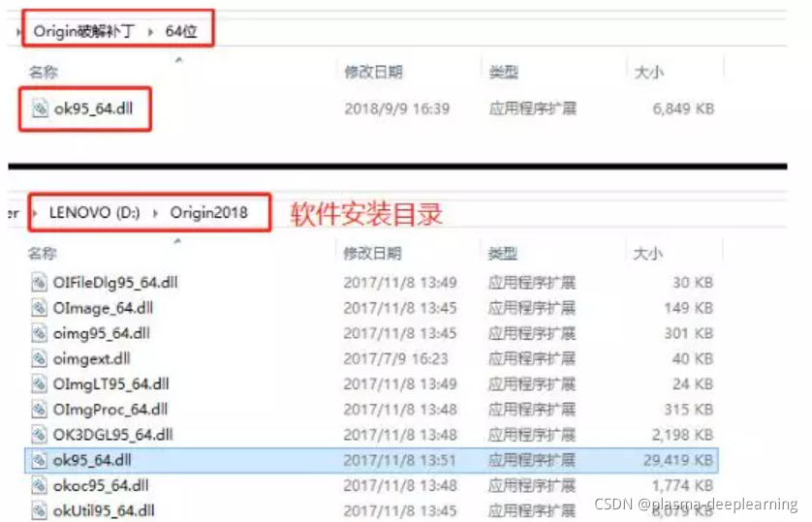Screen dimensions: 812x522
Task: Select file name oimgext.dll
Action: pos(92,358)
